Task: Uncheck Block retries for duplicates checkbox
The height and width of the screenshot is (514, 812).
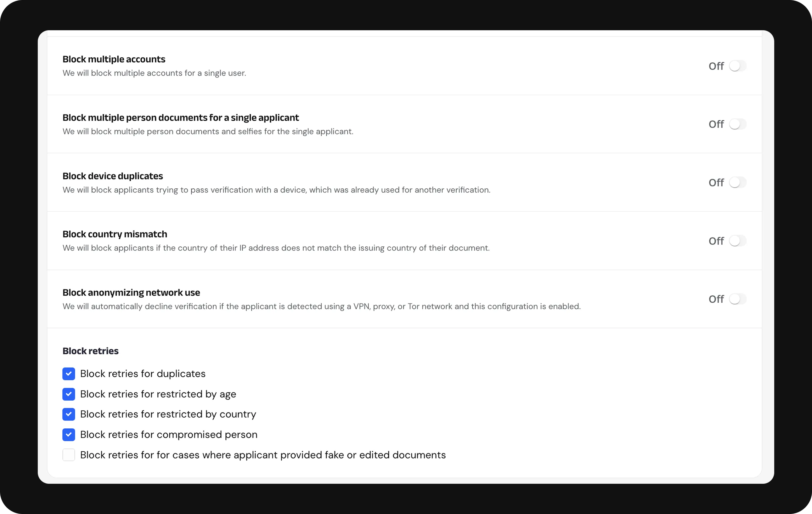Action: pos(69,374)
